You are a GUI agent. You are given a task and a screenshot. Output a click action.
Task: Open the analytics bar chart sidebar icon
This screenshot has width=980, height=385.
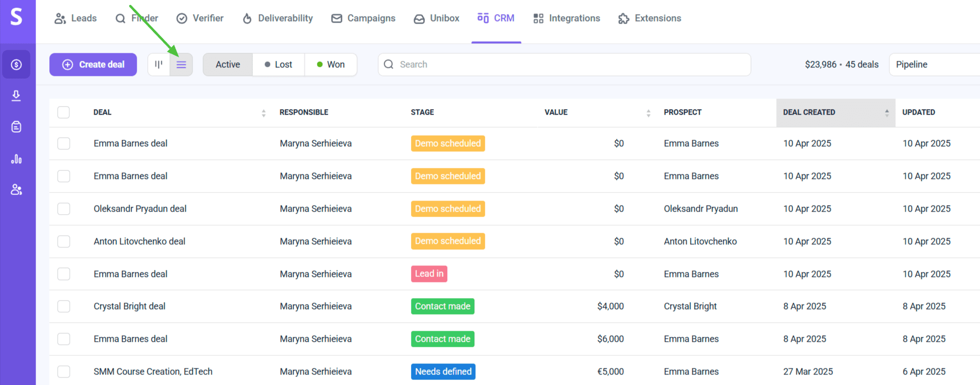tap(17, 159)
